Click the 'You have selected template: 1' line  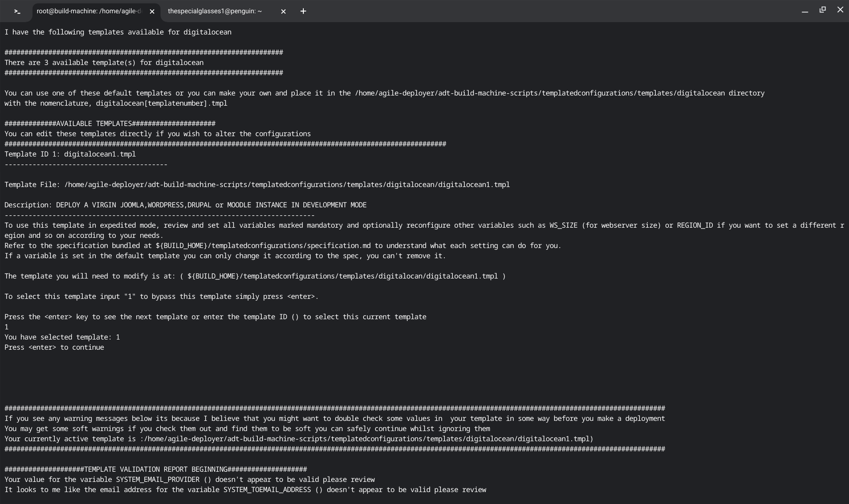[x=62, y=337]
